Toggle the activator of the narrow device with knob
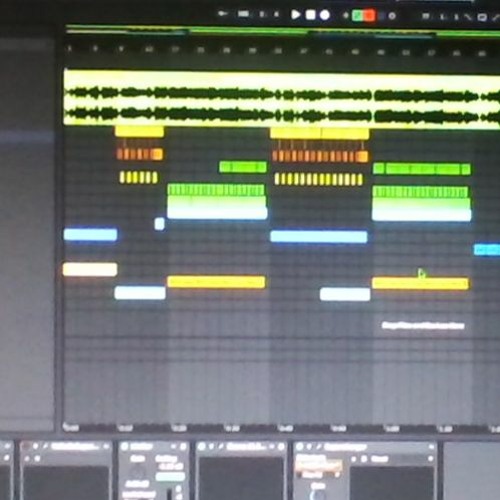The height and width of the screenshot is (500, 500). 125,446
